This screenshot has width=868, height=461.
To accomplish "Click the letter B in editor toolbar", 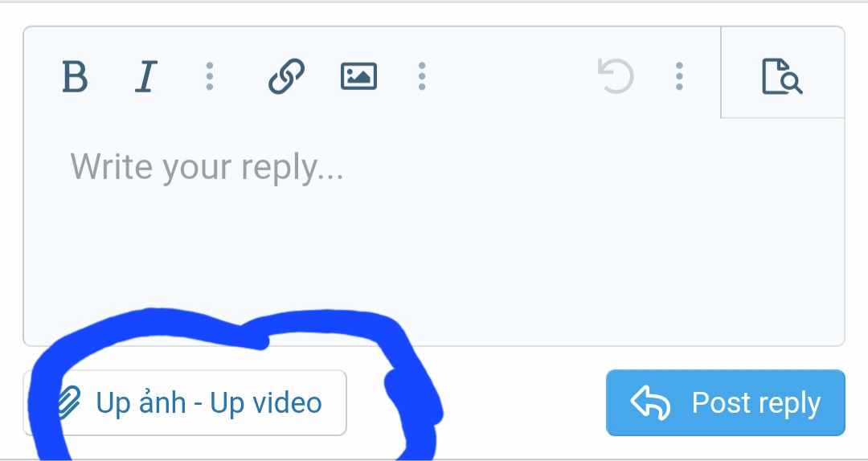I will pyautogui.click(x=75, y=75).
